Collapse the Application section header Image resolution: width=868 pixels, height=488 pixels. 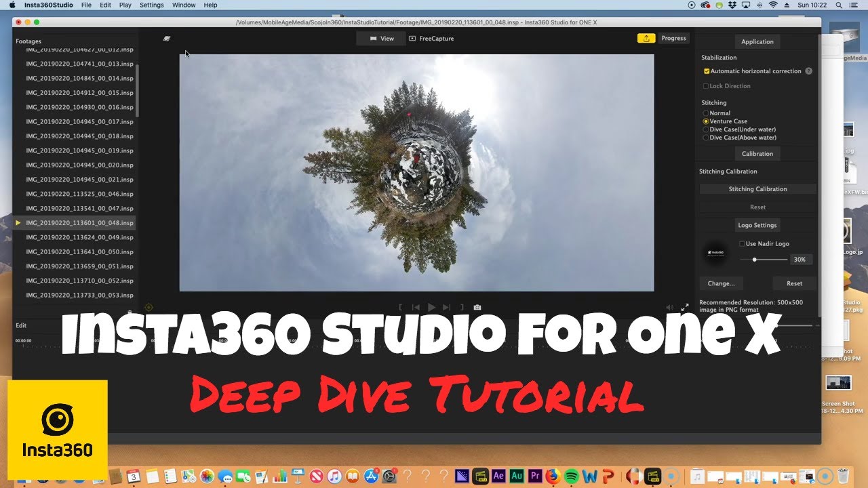click(757, 42)
